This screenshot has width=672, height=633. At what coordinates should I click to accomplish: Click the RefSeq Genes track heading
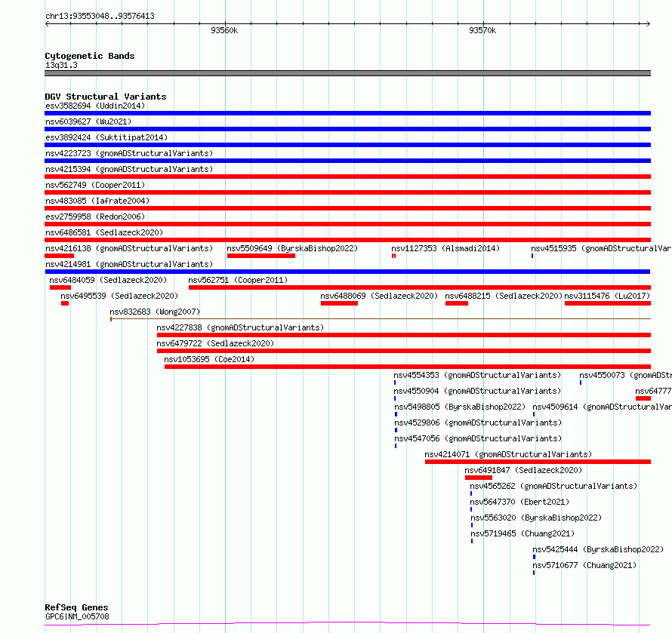click(76, 607)
